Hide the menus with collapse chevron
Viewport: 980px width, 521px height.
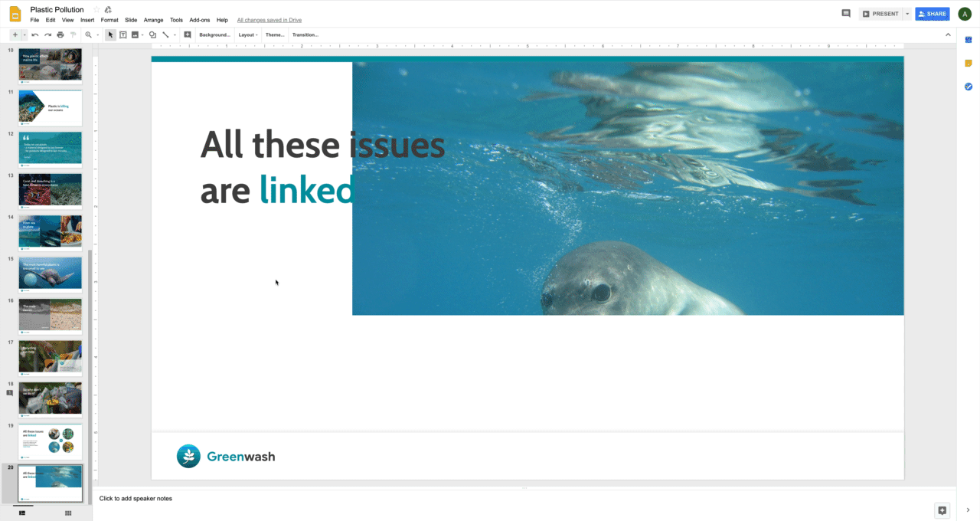(947, 34)
